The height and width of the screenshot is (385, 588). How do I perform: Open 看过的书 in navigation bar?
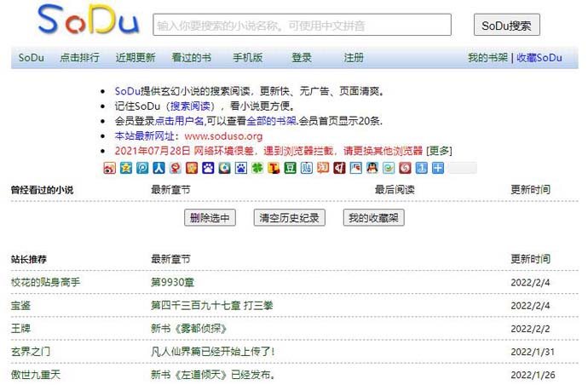point(191,58)
